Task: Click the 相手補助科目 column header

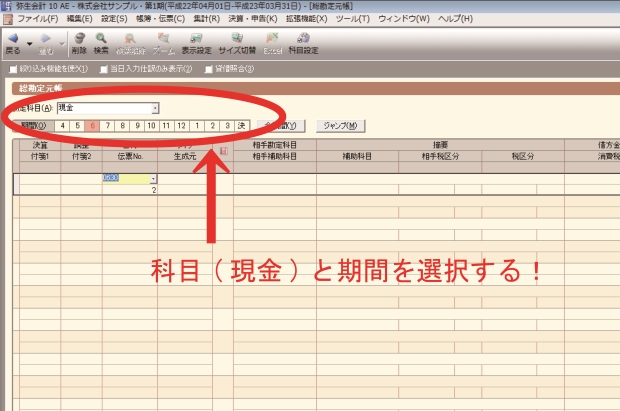Action: pos(275,156)
